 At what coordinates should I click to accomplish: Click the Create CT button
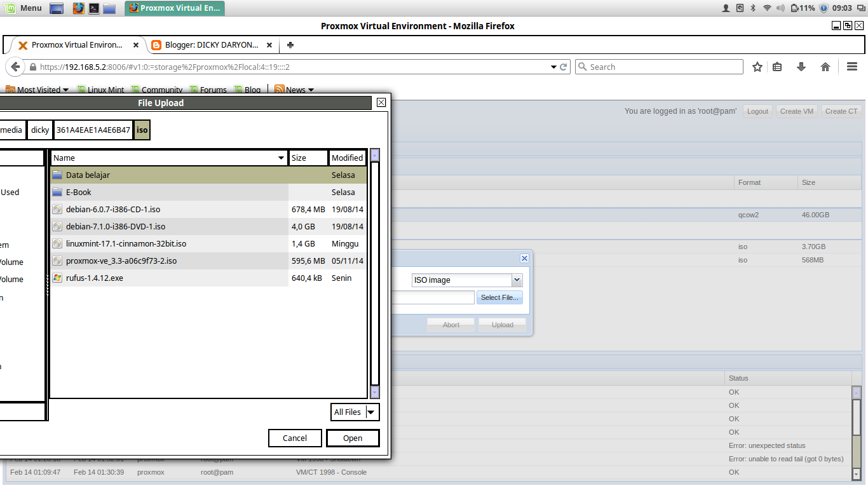tap(841, 111)
